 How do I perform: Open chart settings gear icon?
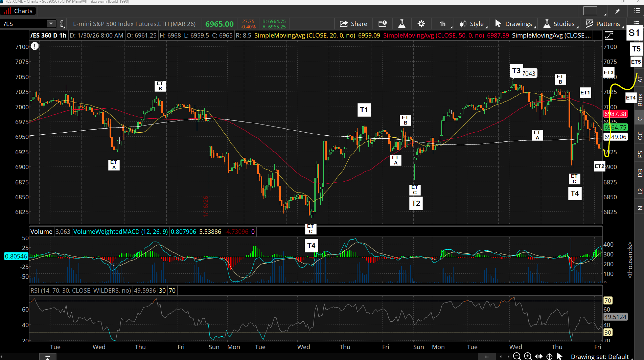tap(421, 24)
